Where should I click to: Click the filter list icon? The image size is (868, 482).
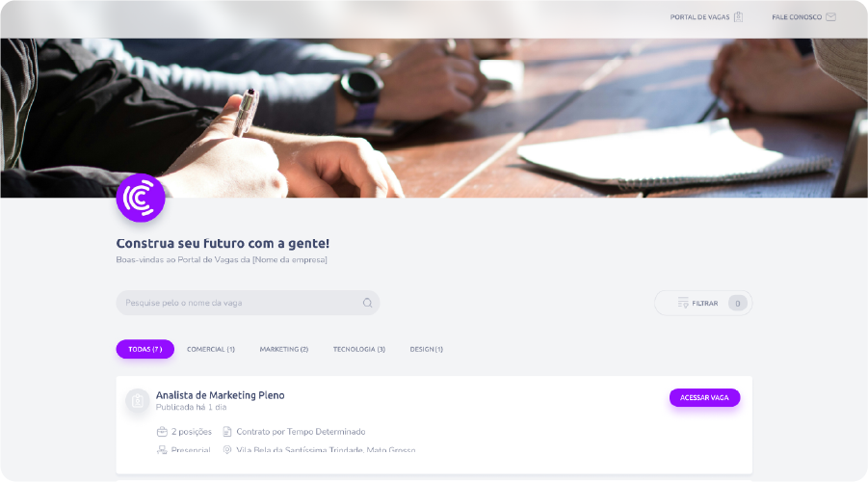(683, 303)
